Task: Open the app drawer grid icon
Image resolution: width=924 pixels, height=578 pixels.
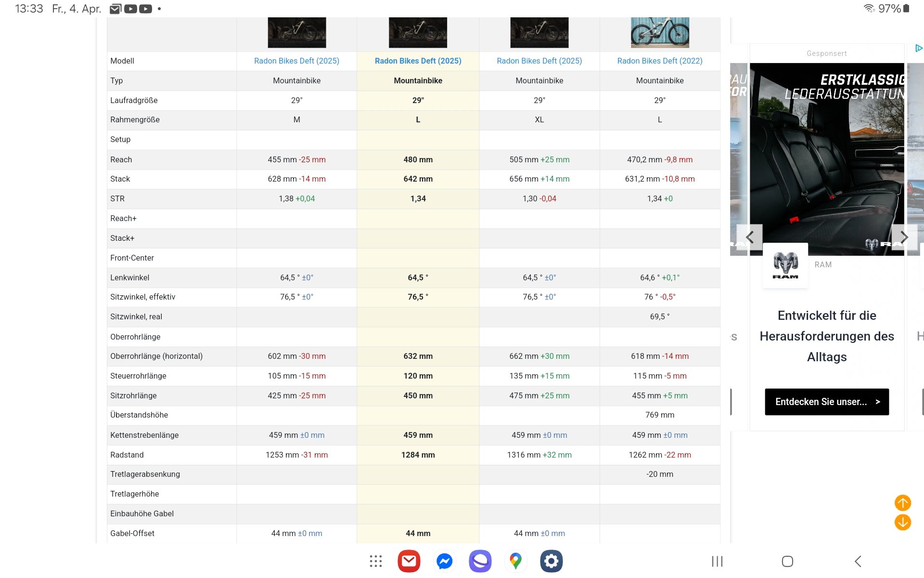Action: tap(376, 561)
